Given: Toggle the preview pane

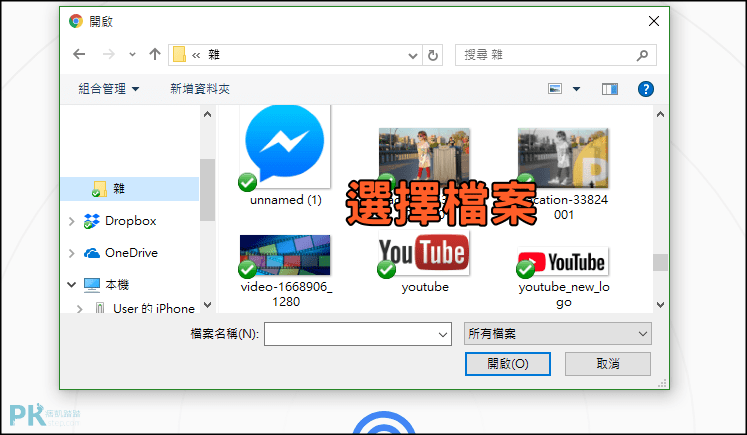Looking at the screenshot, I should 610,89.
